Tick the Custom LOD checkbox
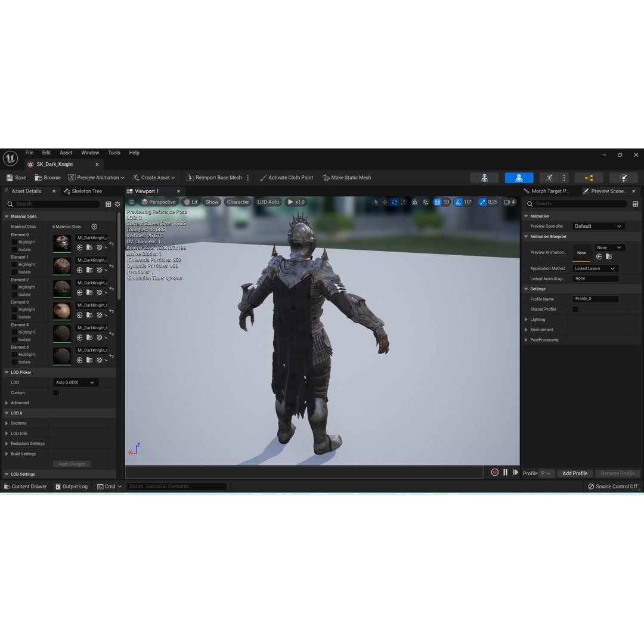 pos(56,393)
